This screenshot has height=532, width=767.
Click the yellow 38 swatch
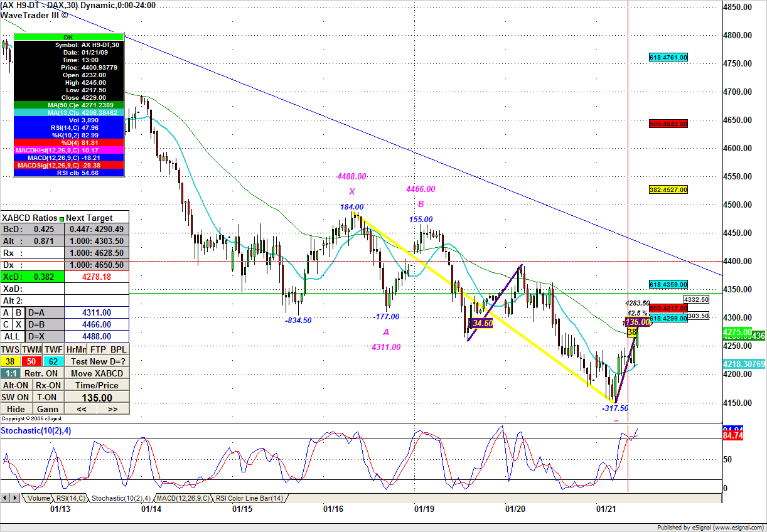[x=10, y=361]
